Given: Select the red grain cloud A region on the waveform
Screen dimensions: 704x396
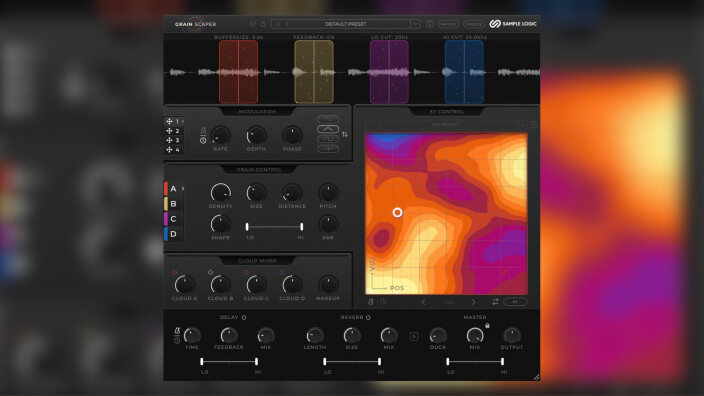Looking at the screenshot, I should click(x=238, y=72).
